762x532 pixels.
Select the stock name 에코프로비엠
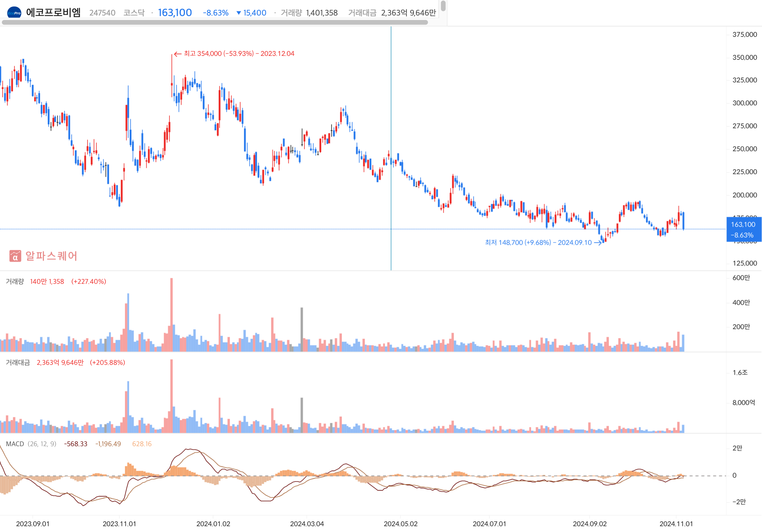click(x=53, y=13)
